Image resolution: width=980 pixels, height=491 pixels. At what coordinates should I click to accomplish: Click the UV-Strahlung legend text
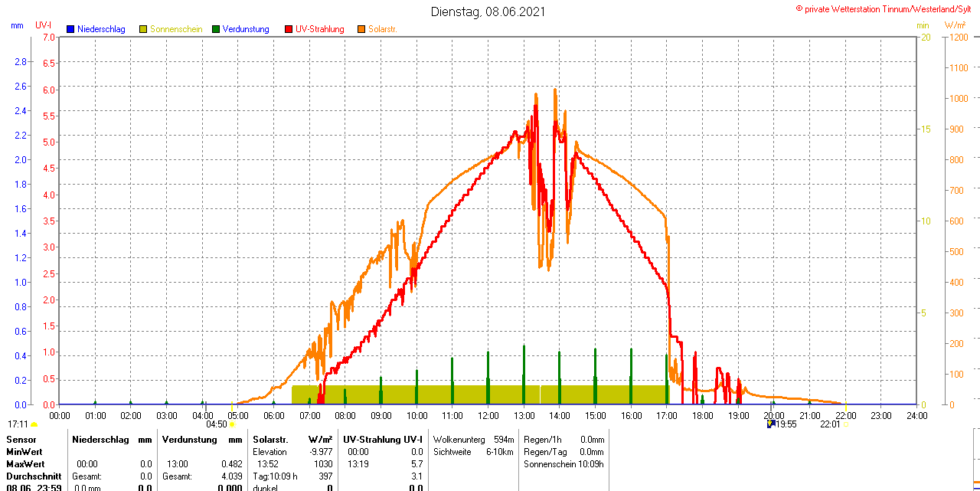320,29
